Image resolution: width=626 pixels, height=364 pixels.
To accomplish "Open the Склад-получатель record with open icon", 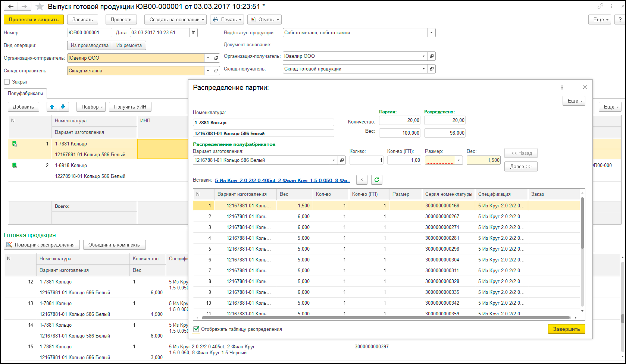I will 432,69.
